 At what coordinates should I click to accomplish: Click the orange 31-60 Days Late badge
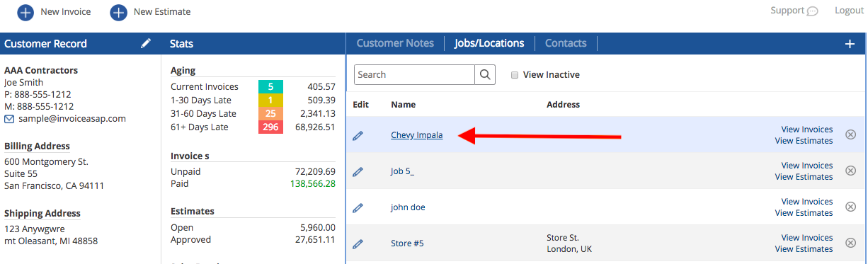coord(270,113)
